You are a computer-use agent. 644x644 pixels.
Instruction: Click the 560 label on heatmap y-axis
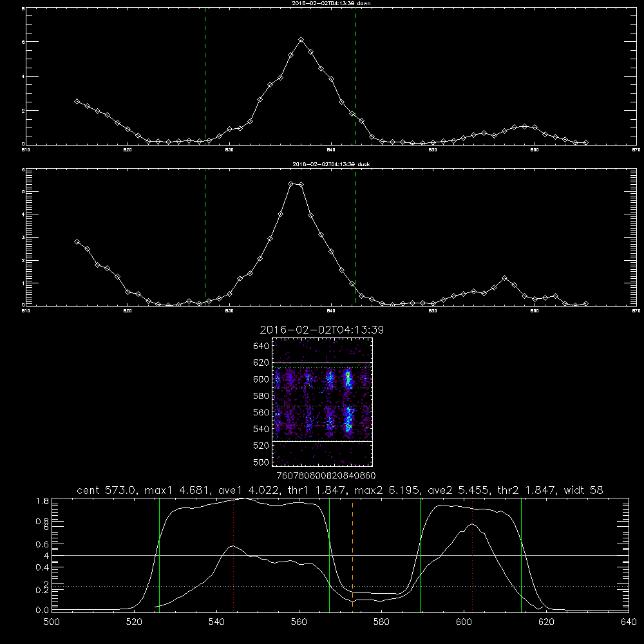point(261,412)
